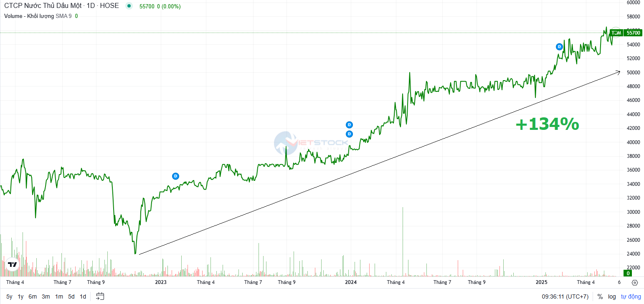644x304 pixels.
Task: Open the go-to-date calendar icon
Action: (100, 296)
